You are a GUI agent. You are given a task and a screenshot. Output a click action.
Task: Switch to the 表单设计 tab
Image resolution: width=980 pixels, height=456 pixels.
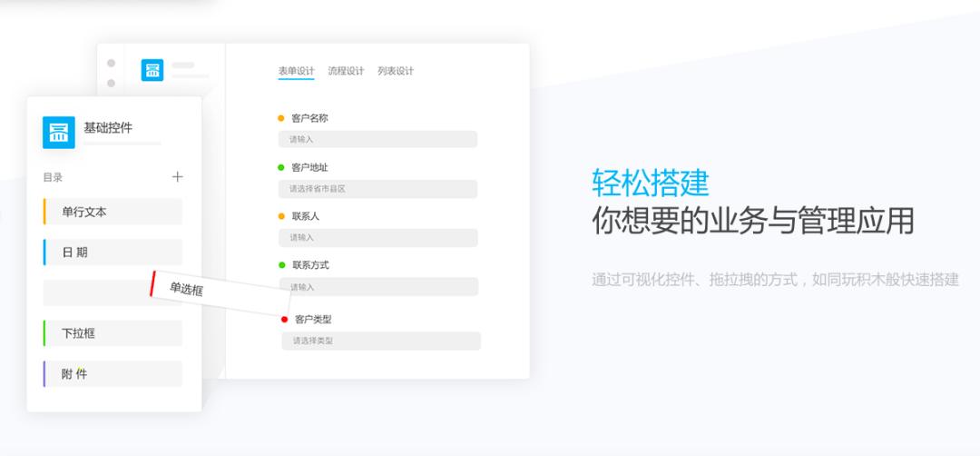coord(296,72)
